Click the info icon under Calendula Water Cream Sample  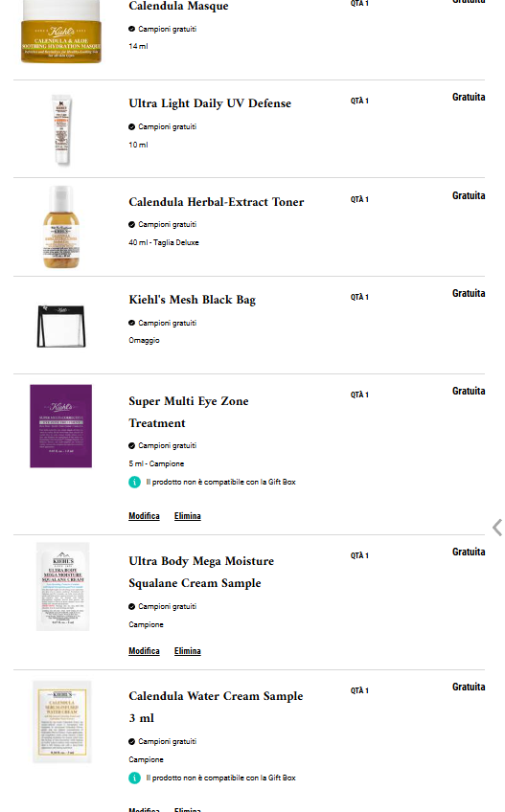134,778
